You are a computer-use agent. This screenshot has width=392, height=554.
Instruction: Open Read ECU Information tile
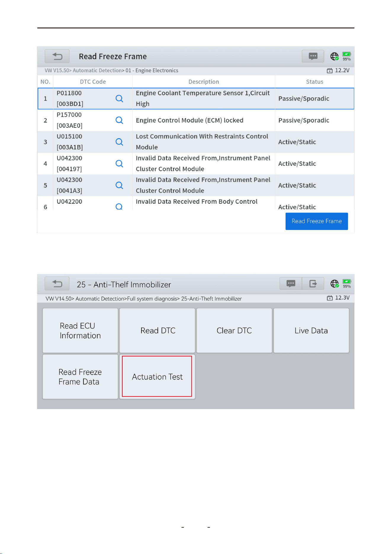click(x=80, y=331)
